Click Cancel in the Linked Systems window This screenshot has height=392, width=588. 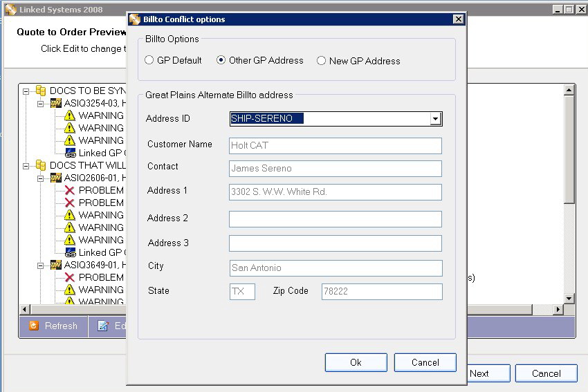(546, 373)
